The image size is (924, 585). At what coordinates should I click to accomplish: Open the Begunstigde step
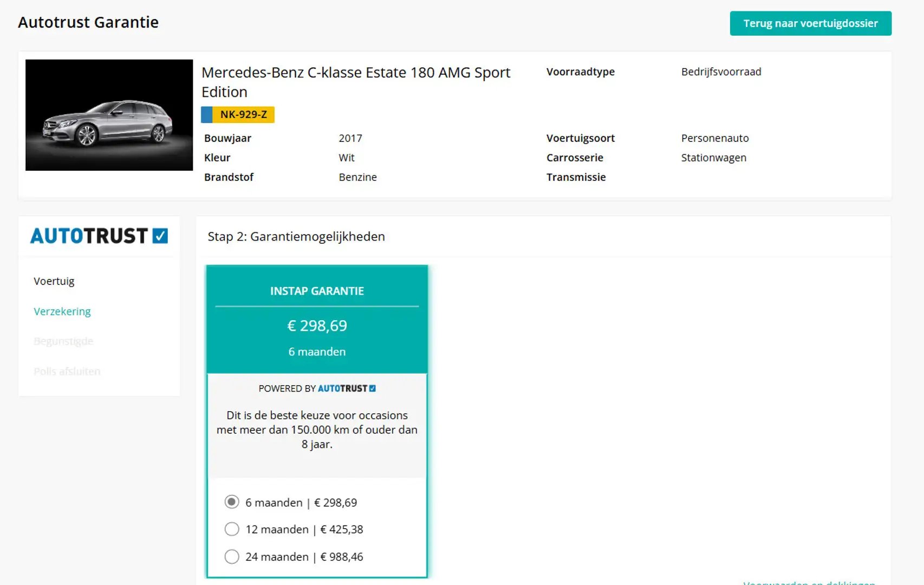(63, 341)
